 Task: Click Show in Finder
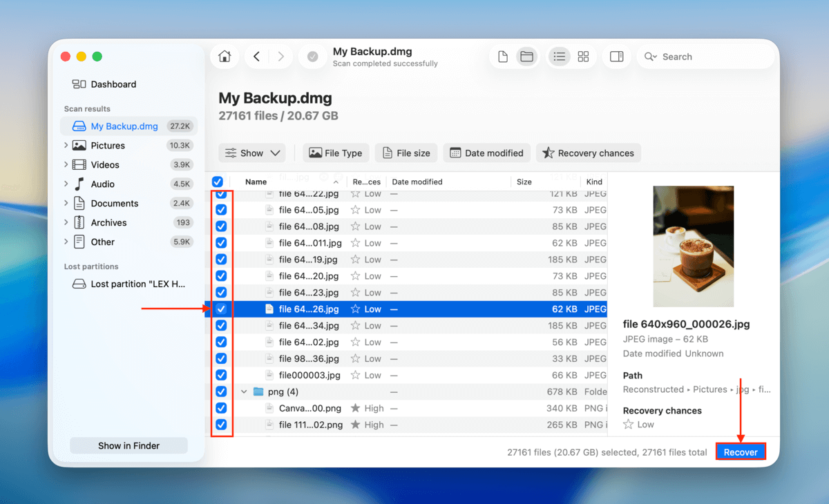[128, 445]
